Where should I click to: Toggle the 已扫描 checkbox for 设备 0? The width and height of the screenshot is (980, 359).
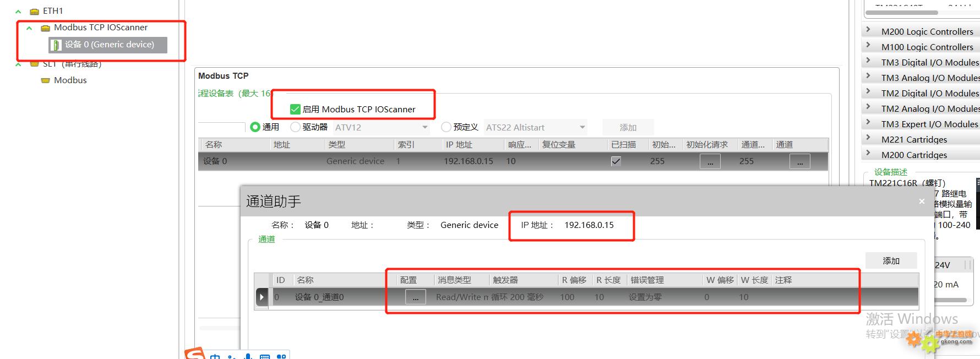[616, 161]
